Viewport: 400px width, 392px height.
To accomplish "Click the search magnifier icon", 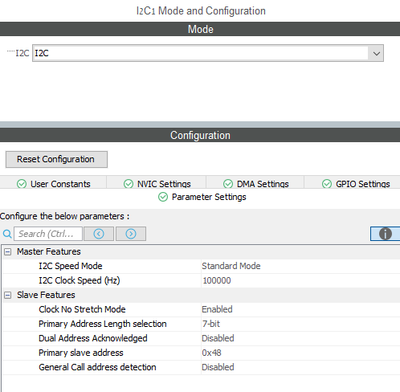I will pyautogui.click(x=7, y=234).
